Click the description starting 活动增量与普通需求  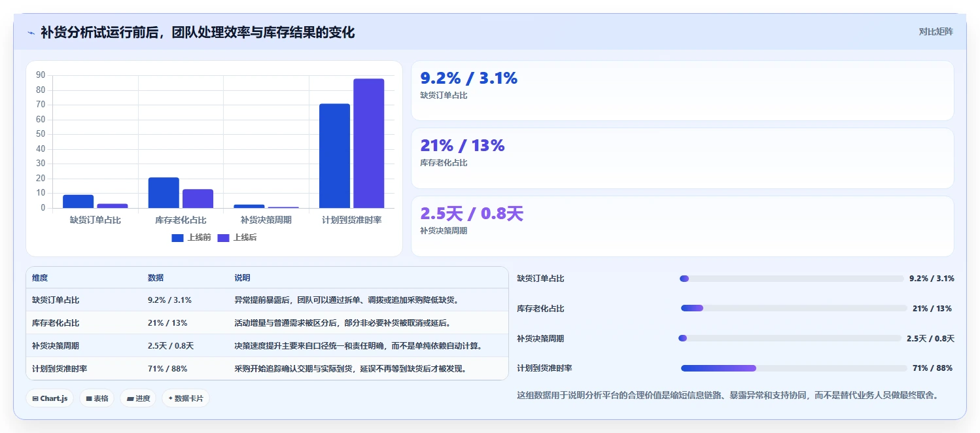342,323
